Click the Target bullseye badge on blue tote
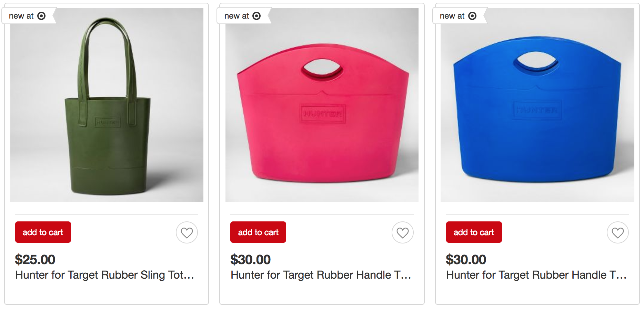Image resolution: width=644 pixels, height=309 pixels. (472, 16)
